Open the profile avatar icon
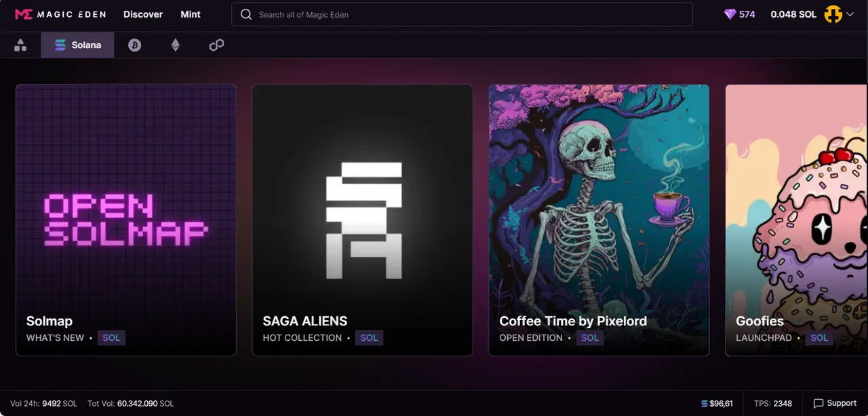 (833, 14)
